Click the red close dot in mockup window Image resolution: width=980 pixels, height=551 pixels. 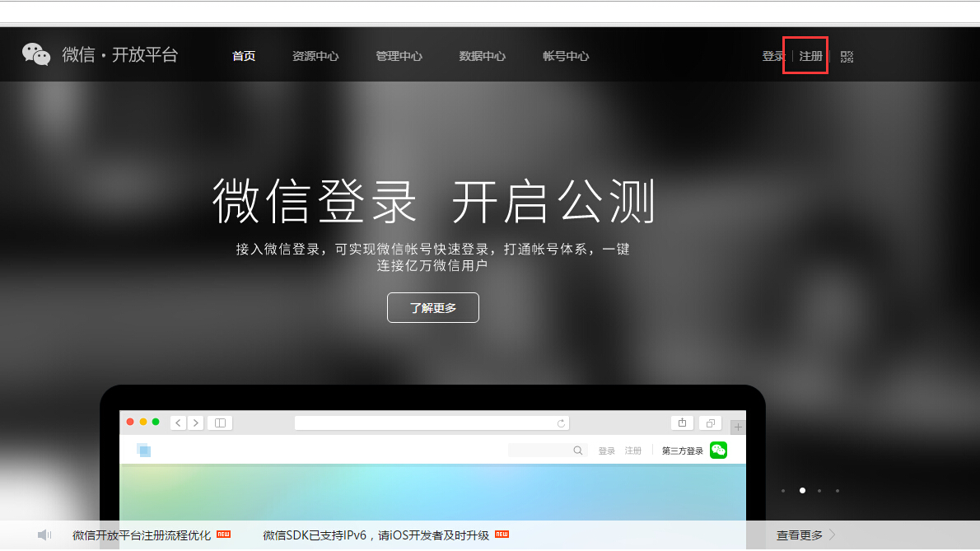130,423
